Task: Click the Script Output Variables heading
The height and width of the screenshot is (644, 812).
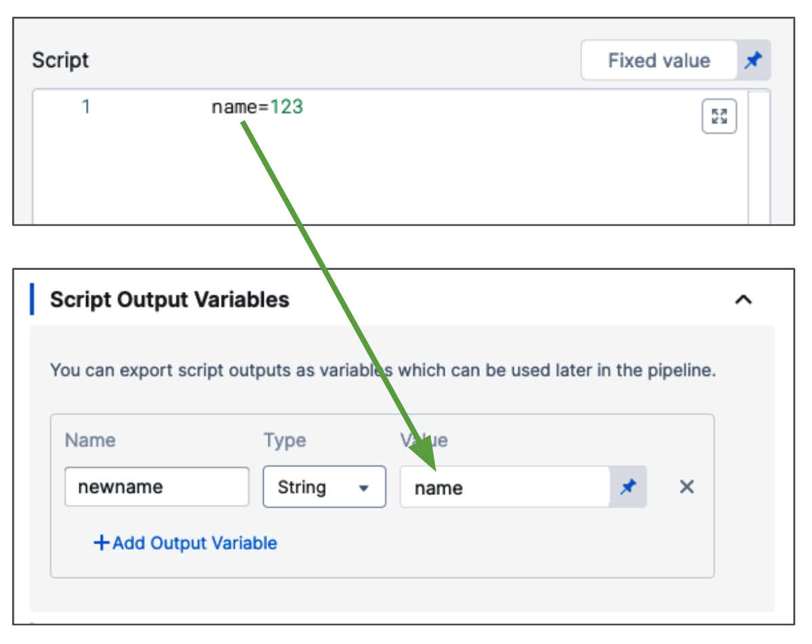Action: 169,300
